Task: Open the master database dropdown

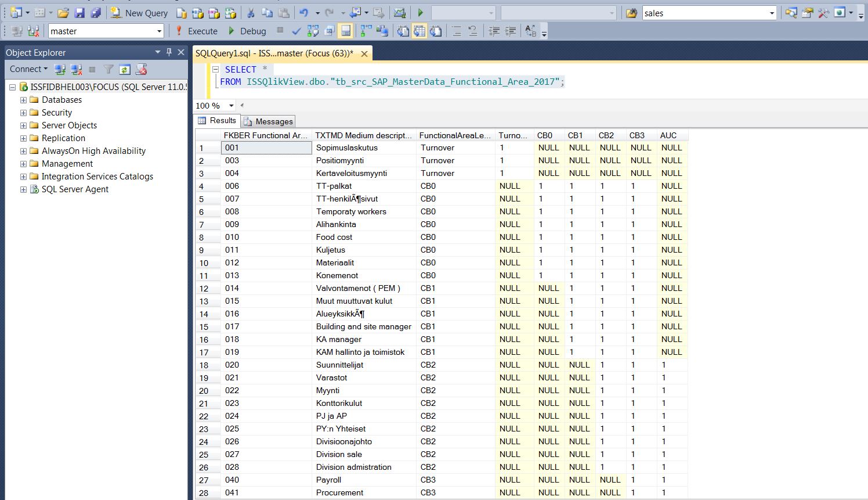Action: pos(159,31)
